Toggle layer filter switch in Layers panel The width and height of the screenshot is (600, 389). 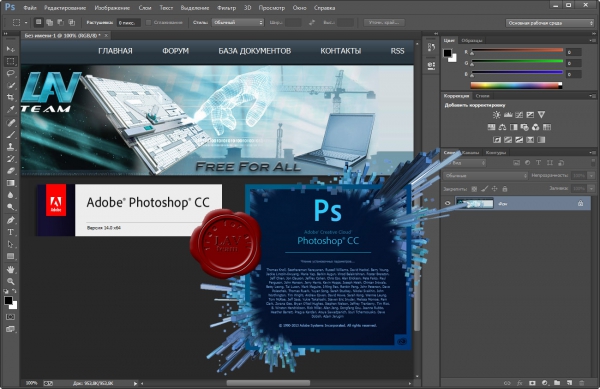click(593, 162)
